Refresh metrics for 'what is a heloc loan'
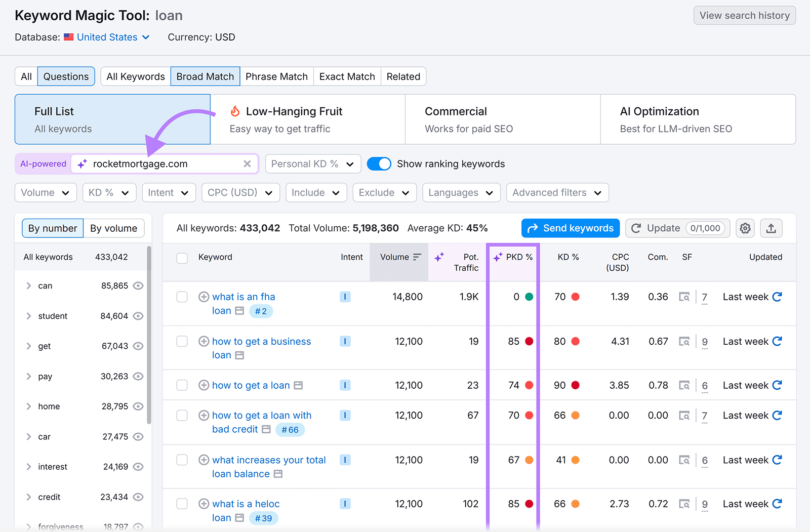Viewport: 810px width, 532px height. click(777, 504)
